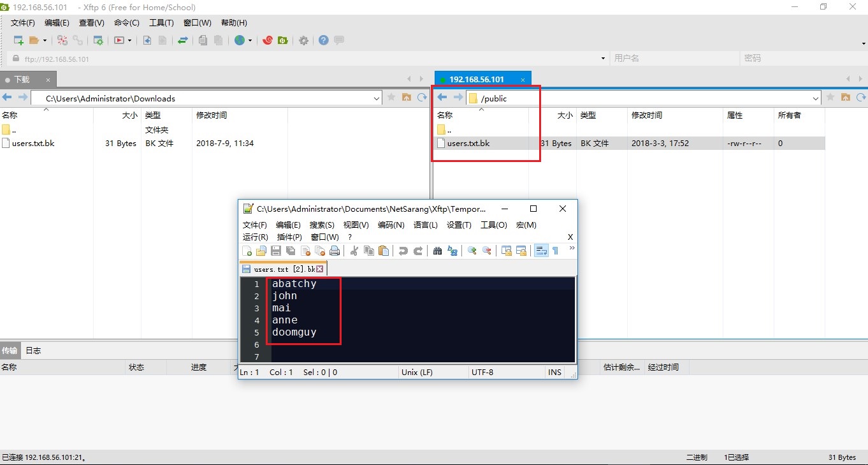
Task: Click the green Xftp logo icon in toolbar
Action: (x=283, y=40)
